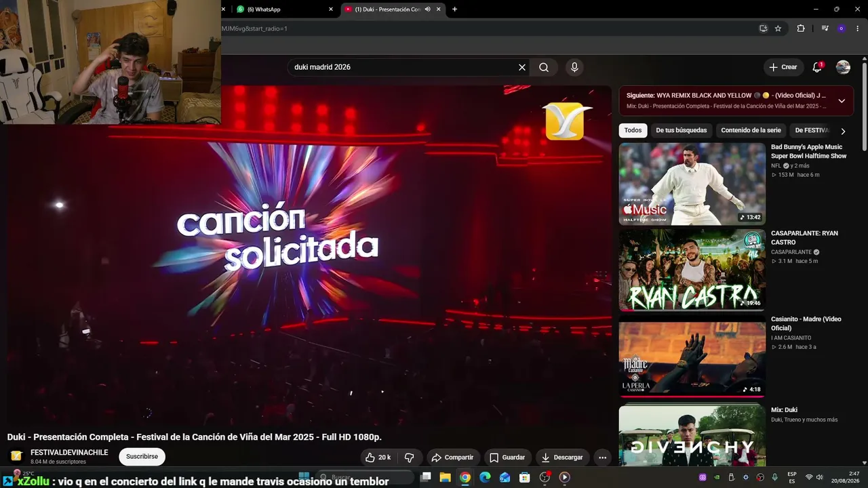868x488 pixels.
Task: Open Chrome media controls icon
Action: pos(825,28)
